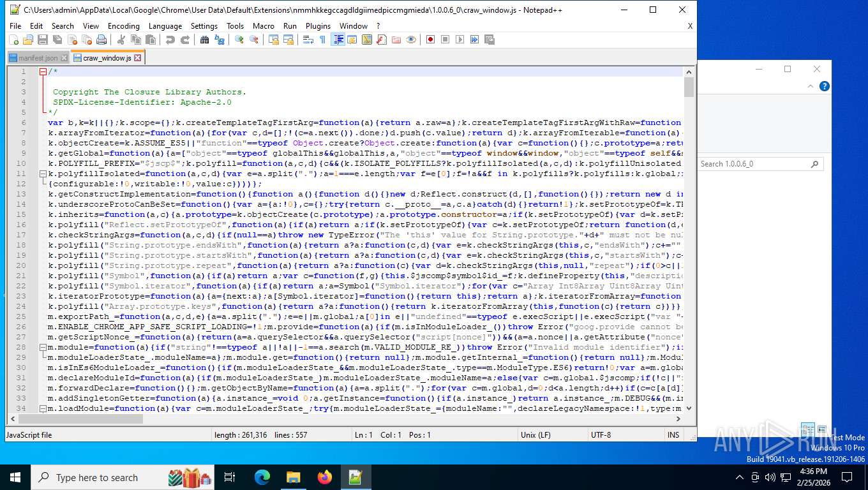Click the vertical scrollbar thumb
The width and height of the screenshot is (868, 490).
point(689,87)
